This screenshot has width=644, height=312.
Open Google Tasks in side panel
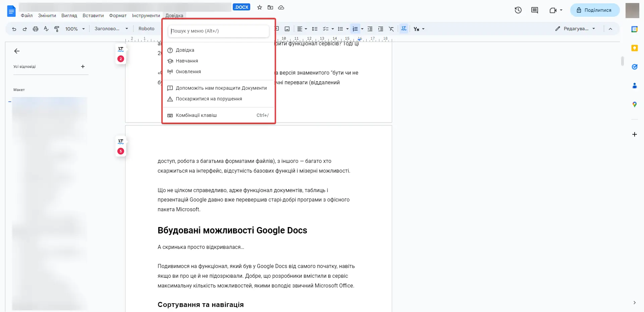pyautogui.click(x=635, y=67)
